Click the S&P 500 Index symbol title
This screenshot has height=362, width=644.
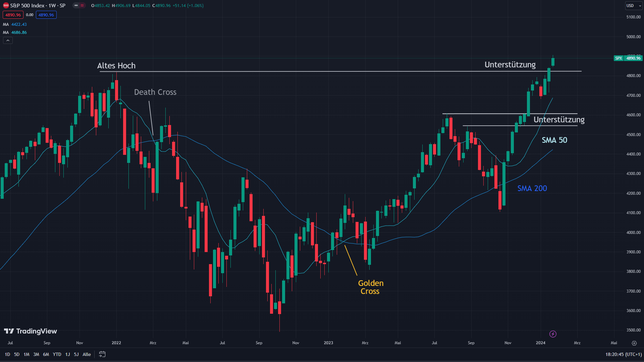pyautogui.click(x=38, y=5)
